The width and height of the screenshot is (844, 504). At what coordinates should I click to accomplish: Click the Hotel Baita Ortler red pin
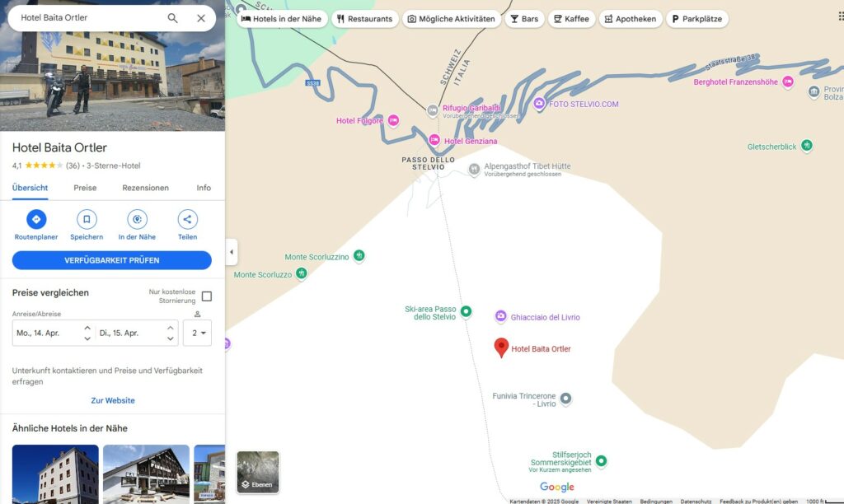501,347
